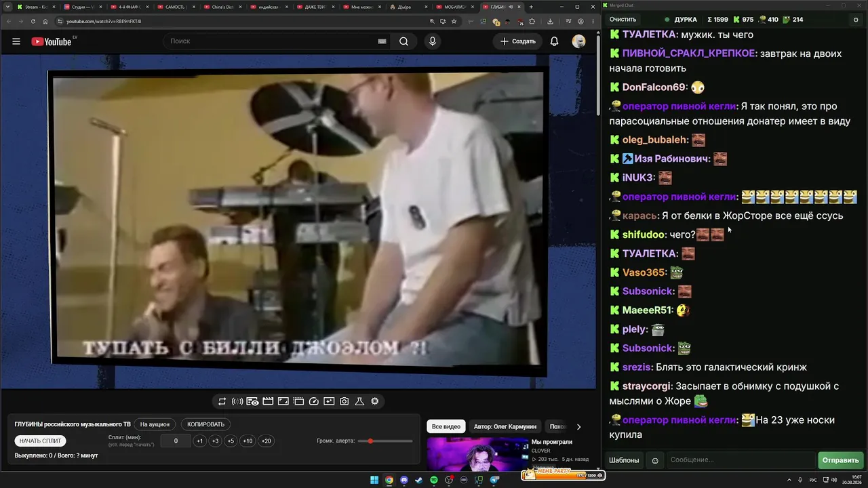Bookmark this page with the star
Screen dimensions: 868x488
point(454,21)
